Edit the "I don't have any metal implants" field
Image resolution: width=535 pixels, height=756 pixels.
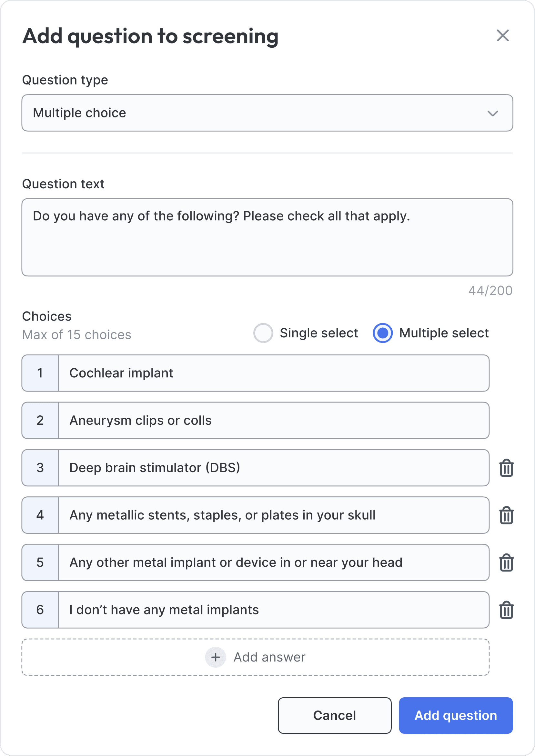pyautogui.click(x=273, y=610)
